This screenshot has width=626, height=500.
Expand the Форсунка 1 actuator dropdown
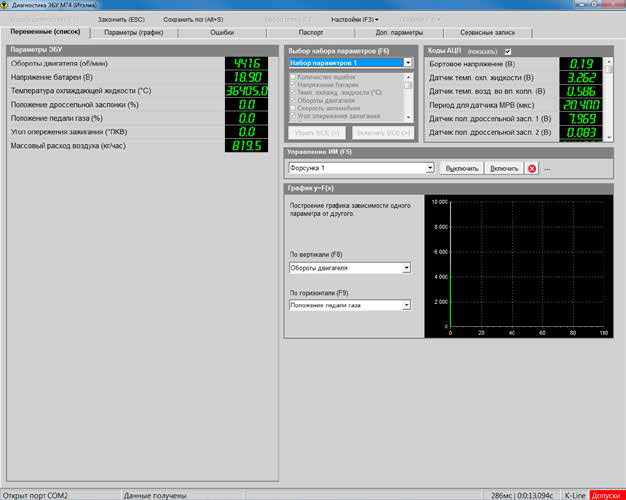click(430, 168)
